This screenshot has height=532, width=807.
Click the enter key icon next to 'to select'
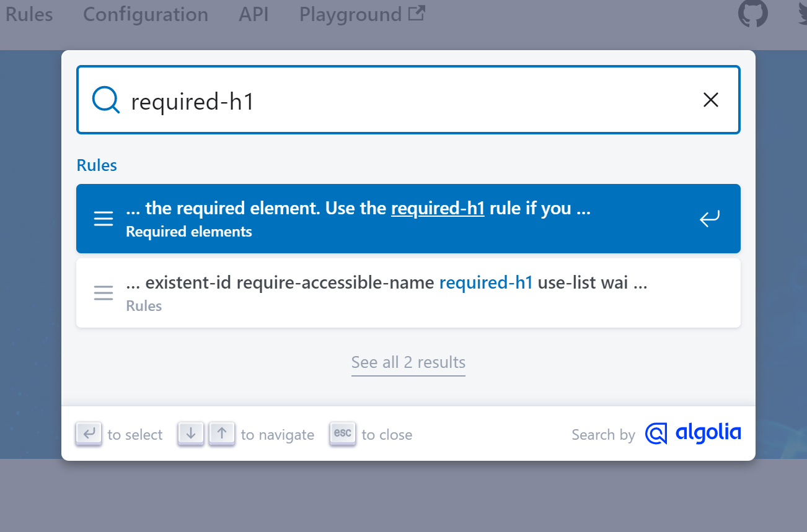pyautogui.click(x=89, y=434)
